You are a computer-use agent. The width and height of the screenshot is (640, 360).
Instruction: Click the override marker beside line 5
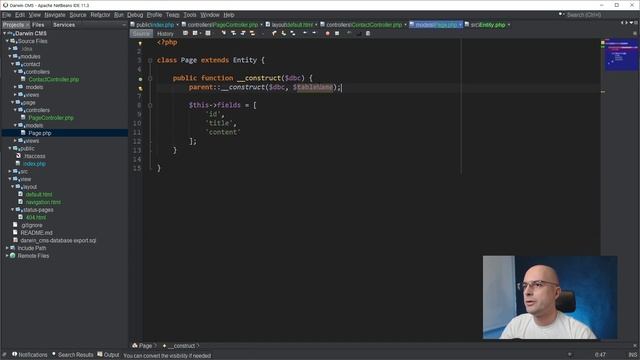point(140,79)
